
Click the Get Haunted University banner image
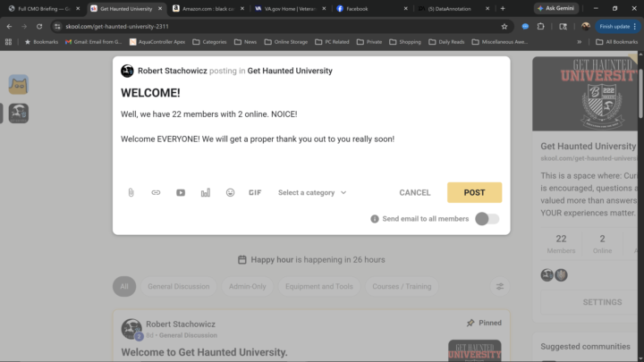pos(586,94)
